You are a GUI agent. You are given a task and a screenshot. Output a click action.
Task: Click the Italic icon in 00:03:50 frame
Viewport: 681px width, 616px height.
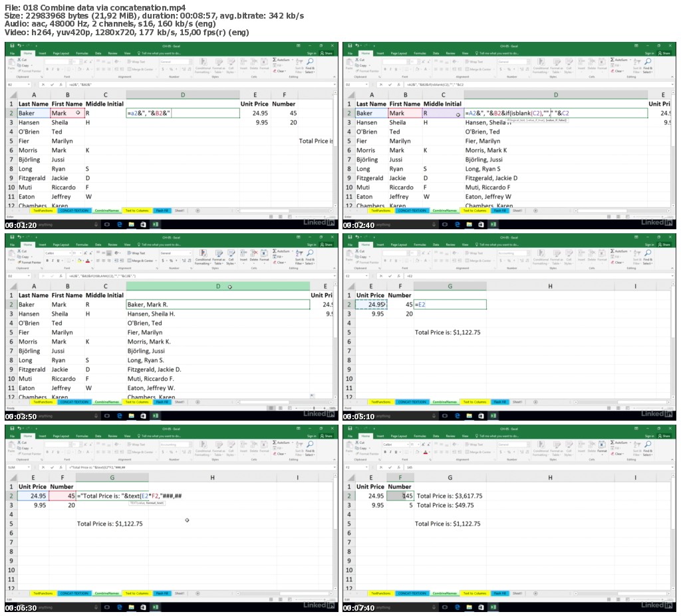(53, 260)
